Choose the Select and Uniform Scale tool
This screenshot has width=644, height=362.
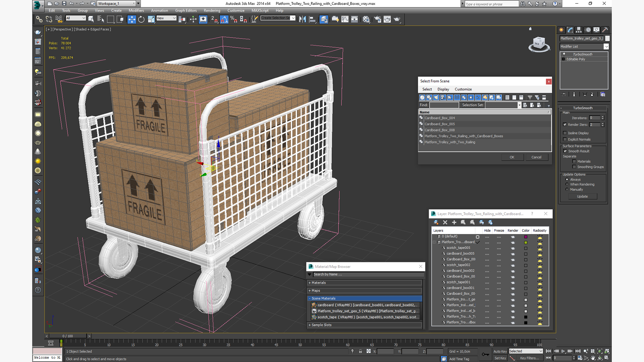pyautogui.click(x=151, y=19)
